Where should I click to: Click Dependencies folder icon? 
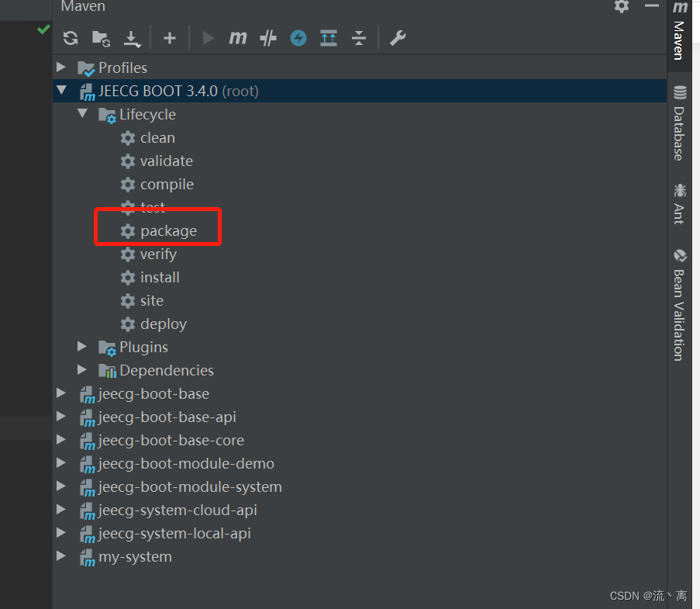tap(107, 371)
